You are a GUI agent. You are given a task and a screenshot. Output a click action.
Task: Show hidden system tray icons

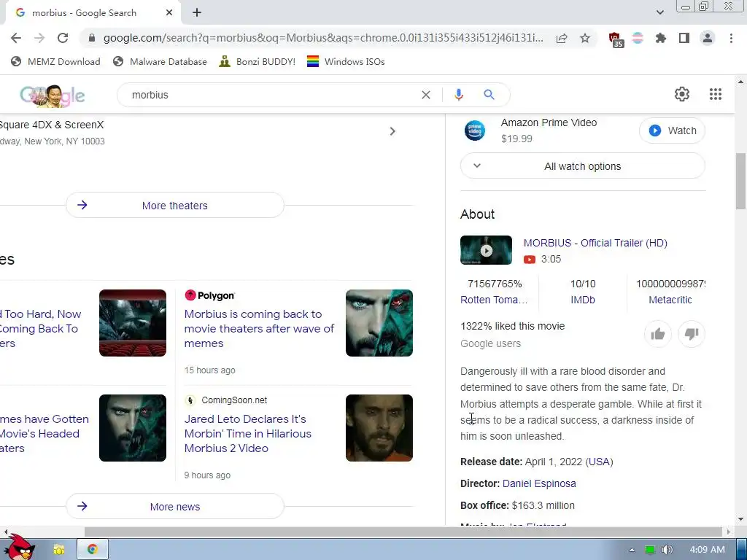coord(632,550)
